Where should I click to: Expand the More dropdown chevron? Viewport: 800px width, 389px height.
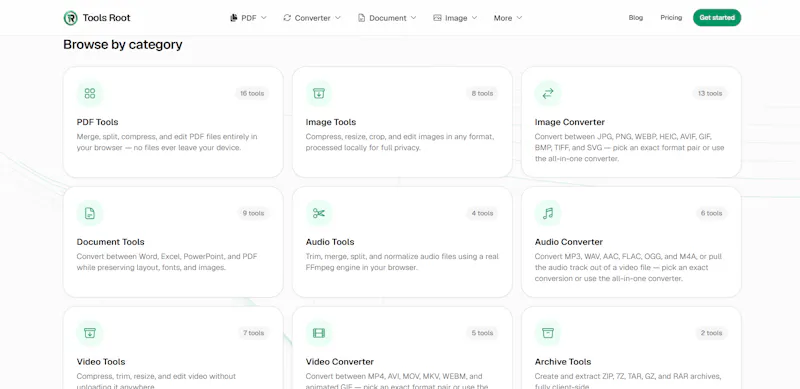(519, 18)
